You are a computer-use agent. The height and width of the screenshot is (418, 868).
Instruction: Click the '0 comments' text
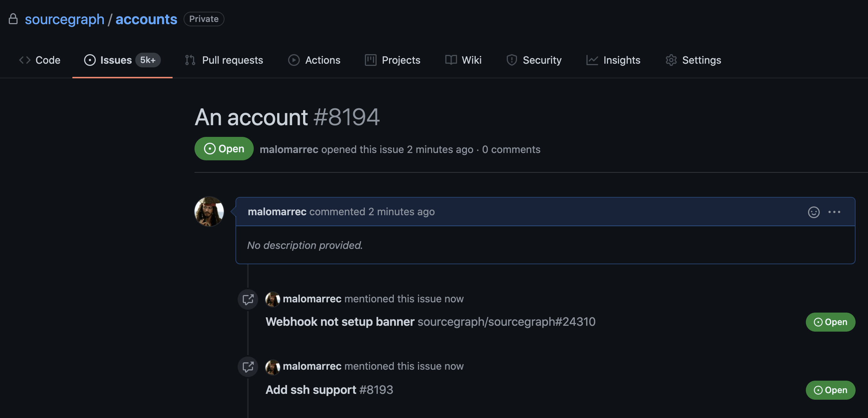pyautogui.click(x=511, y=149)
